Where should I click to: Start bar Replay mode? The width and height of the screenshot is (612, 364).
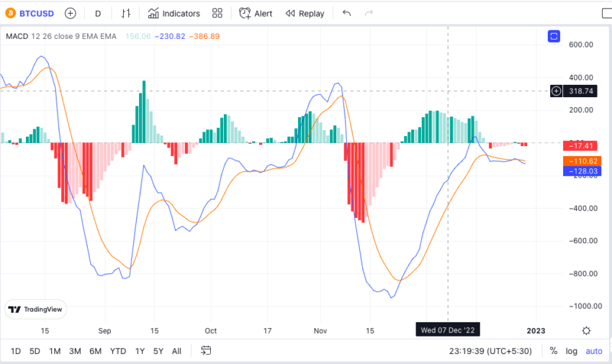pos(305,13)
